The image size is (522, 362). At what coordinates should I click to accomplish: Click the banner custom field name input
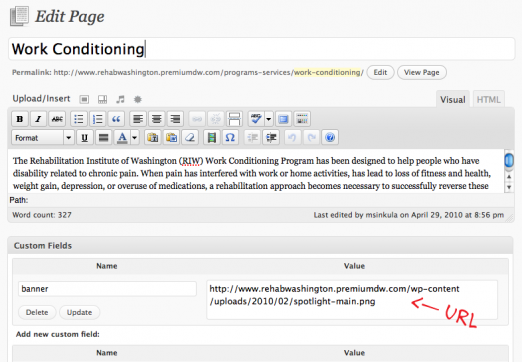click(x=107, y=289)
